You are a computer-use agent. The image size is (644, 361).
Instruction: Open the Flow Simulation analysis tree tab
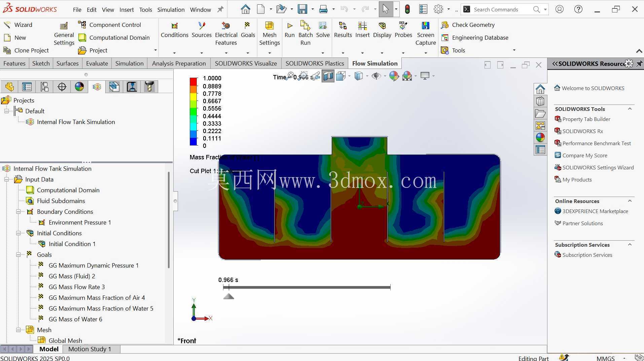(97, 87)
